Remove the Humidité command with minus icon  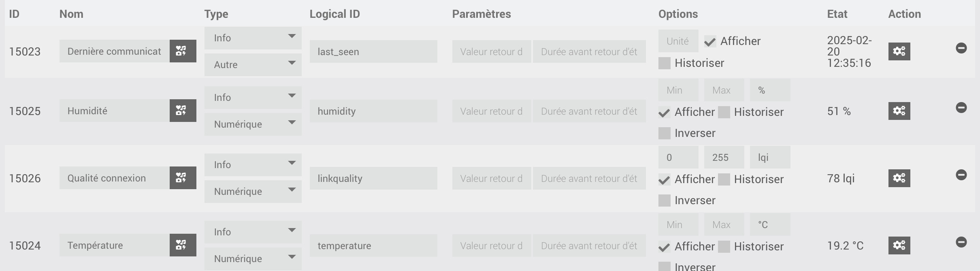961,108
